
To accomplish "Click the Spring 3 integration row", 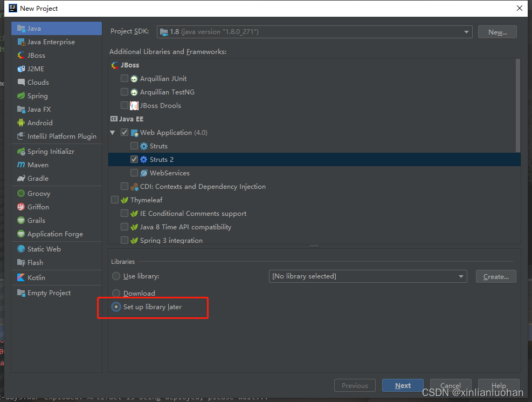I will 315,240.
